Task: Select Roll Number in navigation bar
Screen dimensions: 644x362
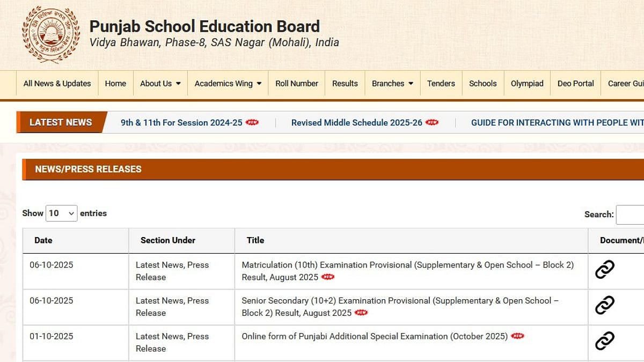Action: 296,84
